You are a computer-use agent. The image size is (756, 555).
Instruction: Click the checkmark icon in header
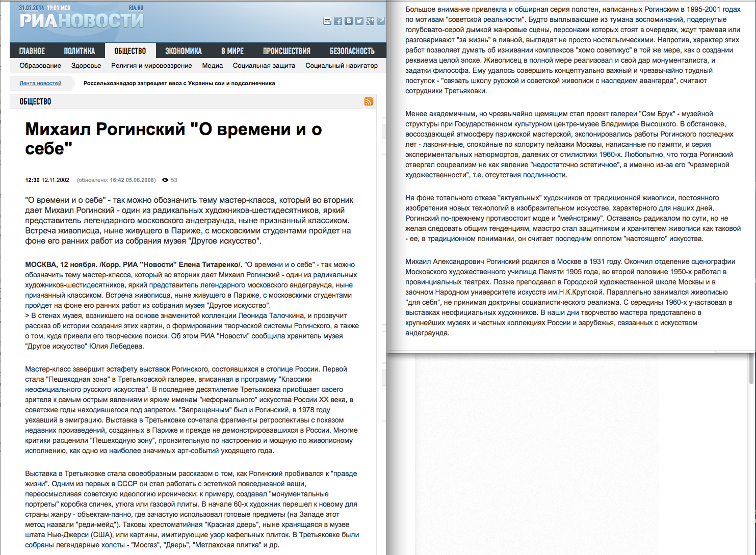[381, 21]
